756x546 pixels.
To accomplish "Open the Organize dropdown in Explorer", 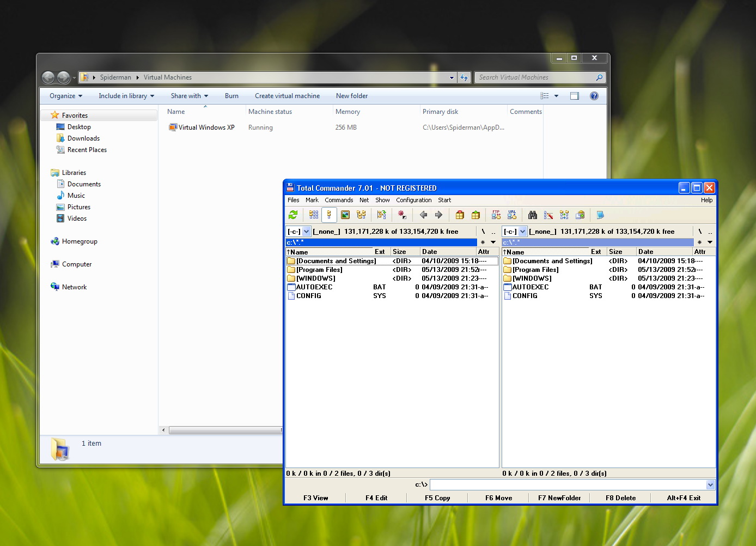I will (66, 96).
